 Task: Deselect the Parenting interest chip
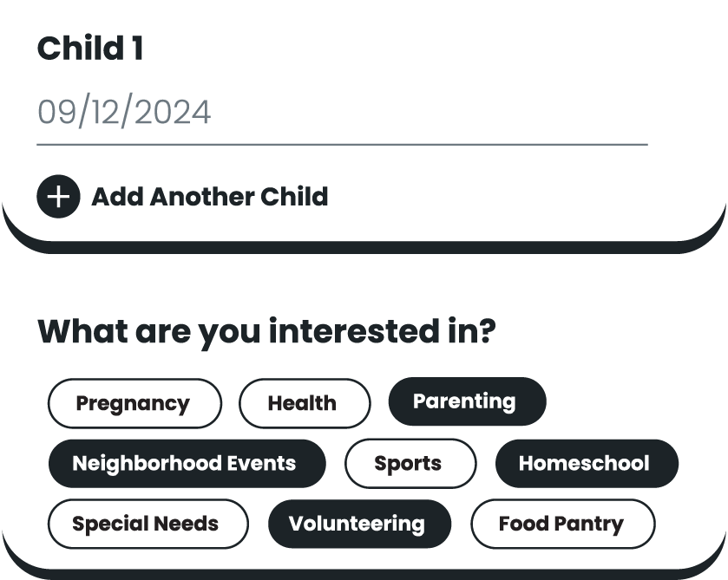(466, 401)
